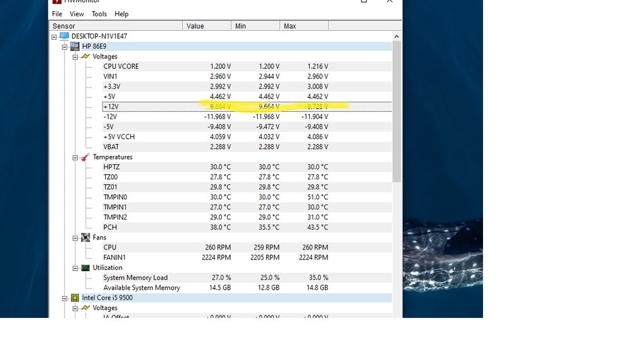Click the vertical scrollbar thumb
644x362 pixels.
pos(396,111)
